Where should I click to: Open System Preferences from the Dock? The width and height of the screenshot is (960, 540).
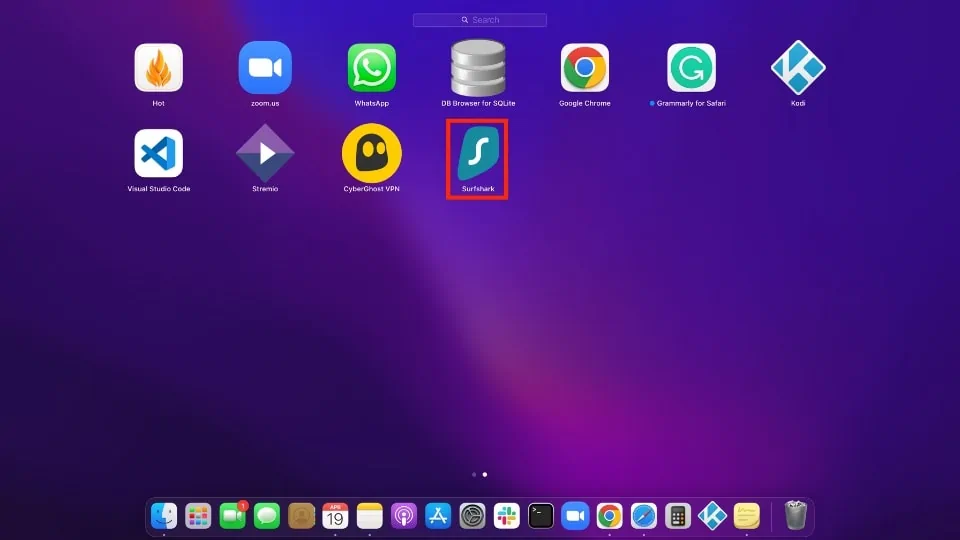coord(473,516)
